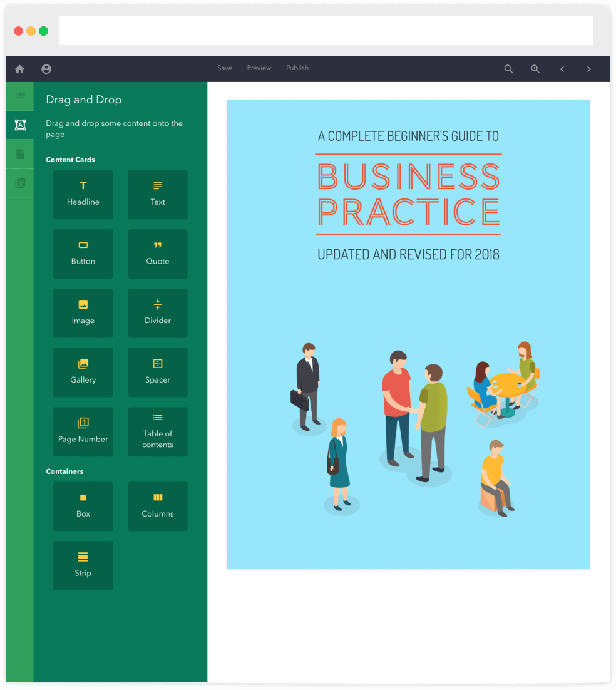The image size is (616, 690).
Task: Click the 'Drag and Drop' panel title
Action: pos(84,100)
